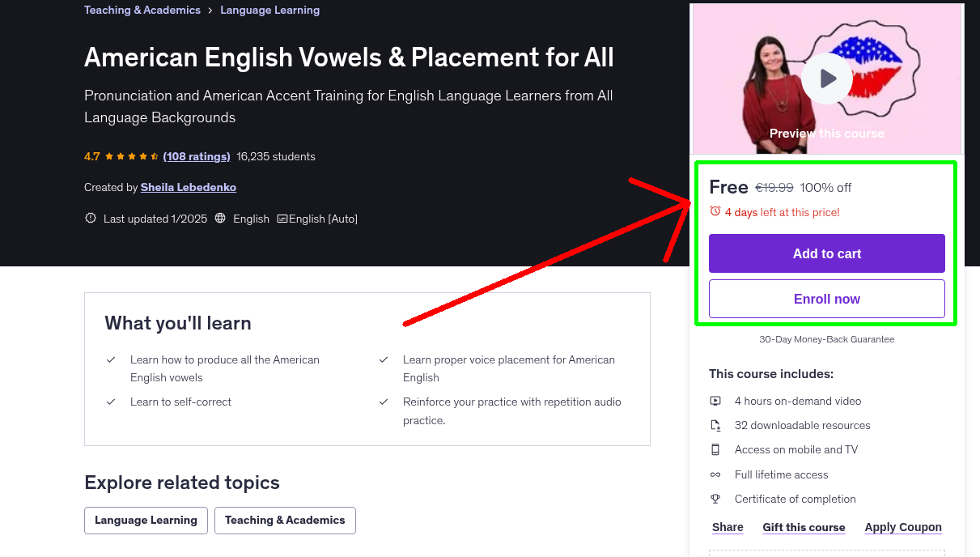Click checkmark beside Learn proper voice placement
This screenshot has width=980, height=557.
coord(384,359)
